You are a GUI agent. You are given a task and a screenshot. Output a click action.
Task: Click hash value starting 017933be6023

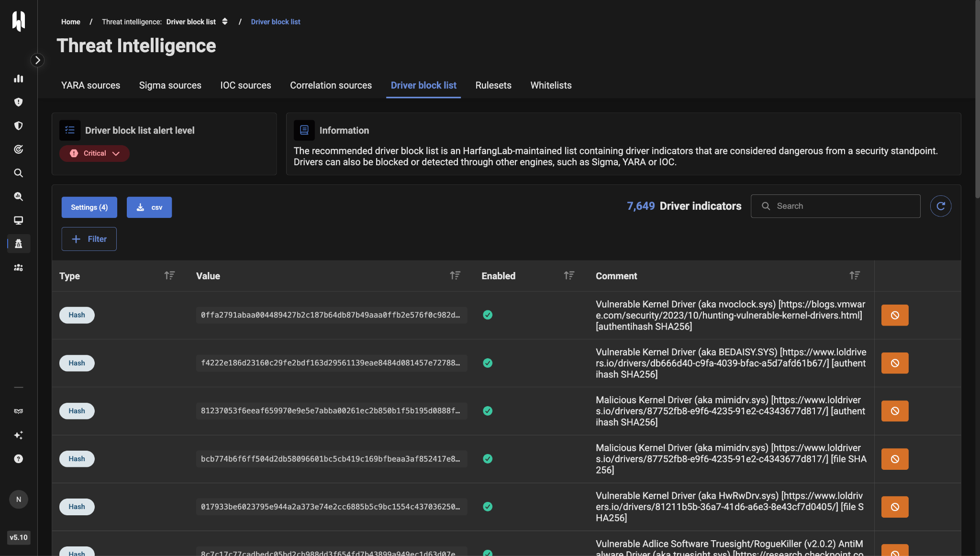point(331,507)
